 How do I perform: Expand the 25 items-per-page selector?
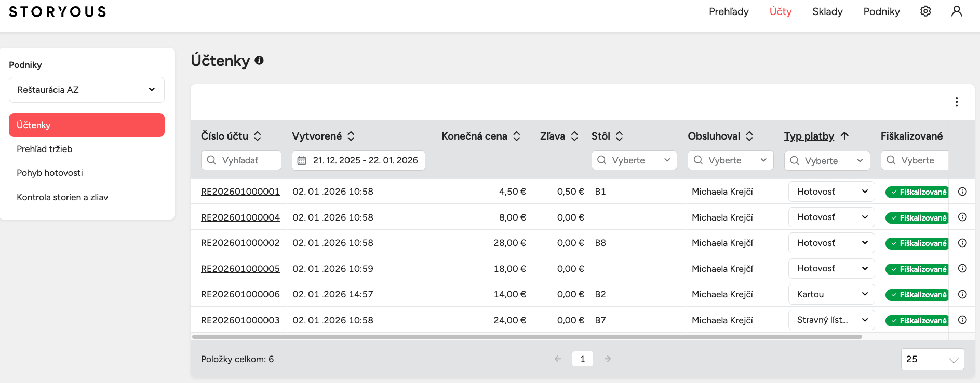point(932,359)
